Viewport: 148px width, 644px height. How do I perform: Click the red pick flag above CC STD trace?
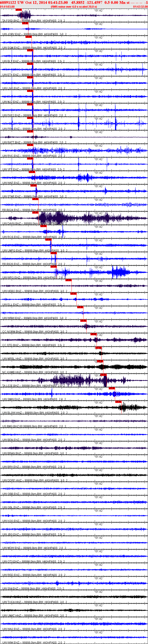click(93, 334)
